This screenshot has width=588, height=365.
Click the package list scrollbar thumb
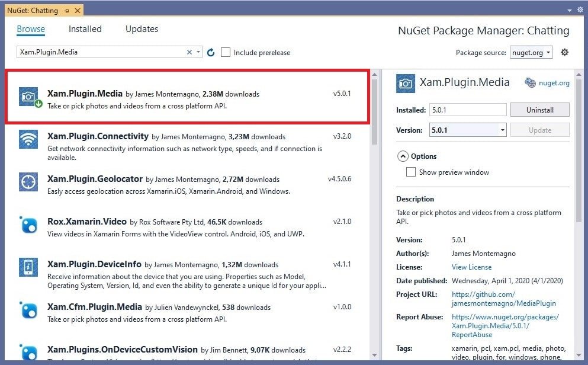pyautogui.click(x=374, y=112)
